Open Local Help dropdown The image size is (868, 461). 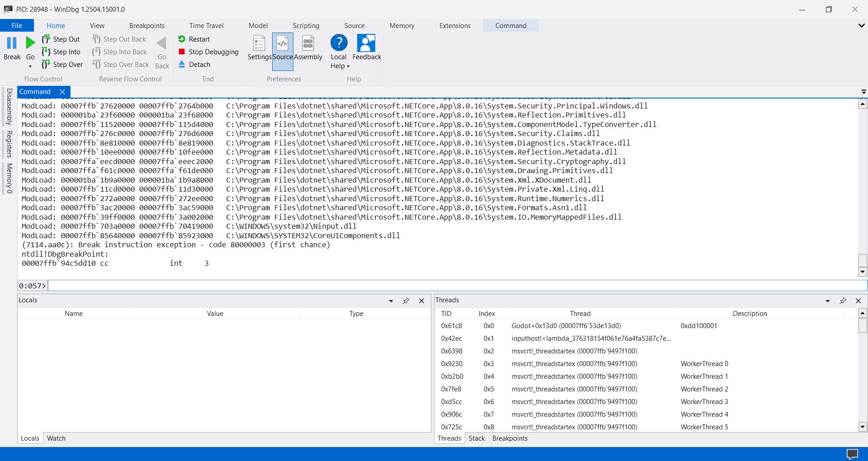click(339, 52)
